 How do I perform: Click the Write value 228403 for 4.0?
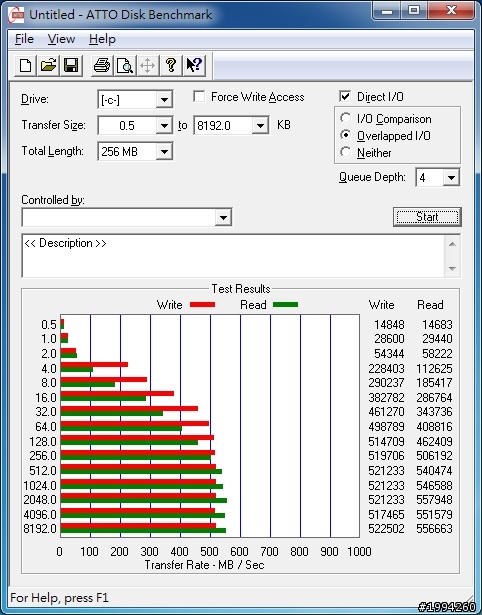(386, 369)
